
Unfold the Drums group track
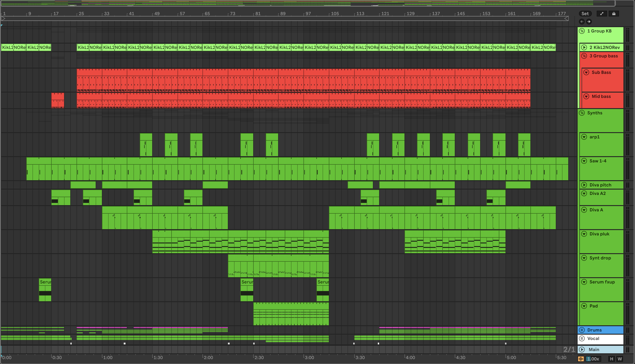(582, 330)
